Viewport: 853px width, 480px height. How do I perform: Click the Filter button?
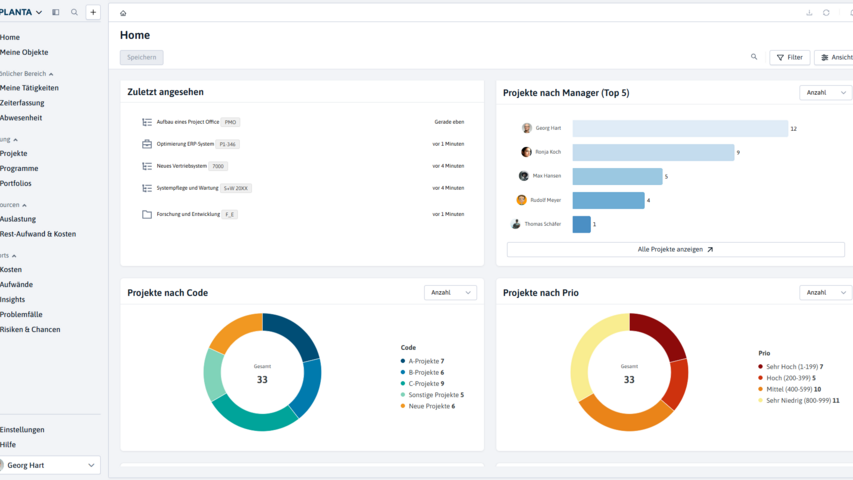coord(789,57)
